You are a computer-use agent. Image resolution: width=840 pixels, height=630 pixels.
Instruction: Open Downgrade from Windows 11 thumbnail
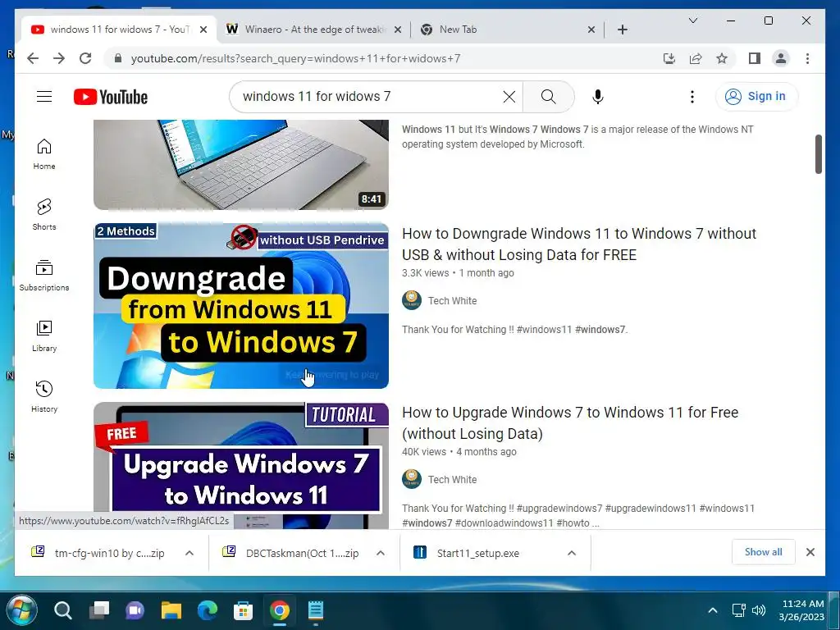point(241,305)
